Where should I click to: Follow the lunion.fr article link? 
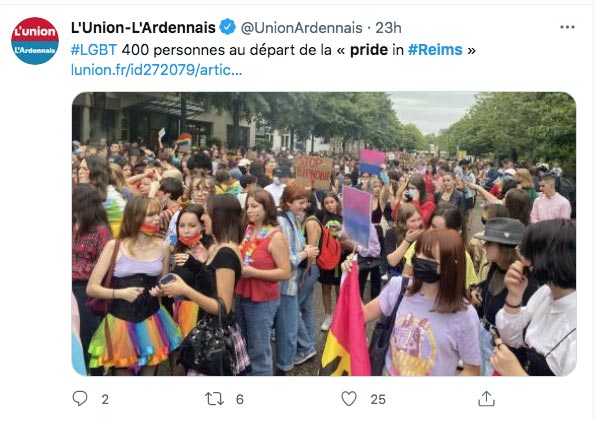tap(157, 70)
